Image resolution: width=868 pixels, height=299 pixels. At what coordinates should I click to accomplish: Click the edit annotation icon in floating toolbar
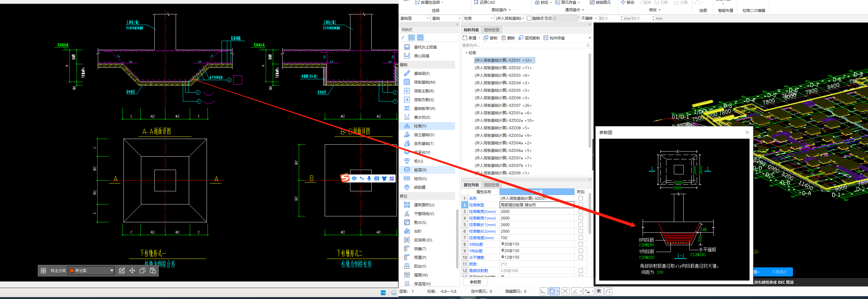(x=122, y=271)
